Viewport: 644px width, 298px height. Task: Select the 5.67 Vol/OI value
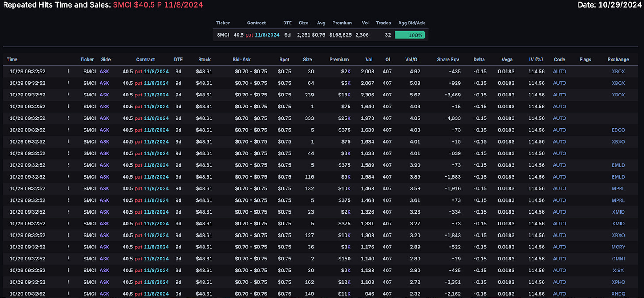(415, 95)
